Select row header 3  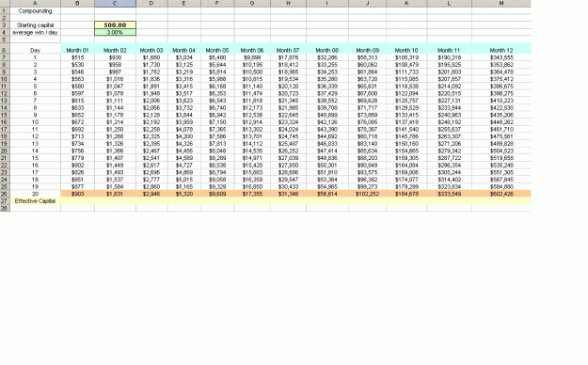click(5, 25)
